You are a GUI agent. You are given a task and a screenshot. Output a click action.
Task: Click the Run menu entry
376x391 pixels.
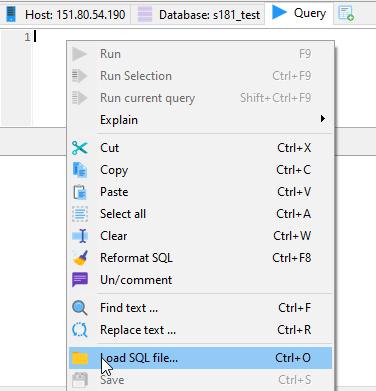pyautogui.click(x=200, y=54)
